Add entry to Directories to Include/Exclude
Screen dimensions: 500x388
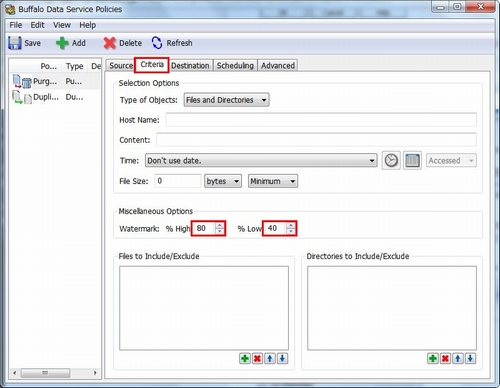pos(433,359)
